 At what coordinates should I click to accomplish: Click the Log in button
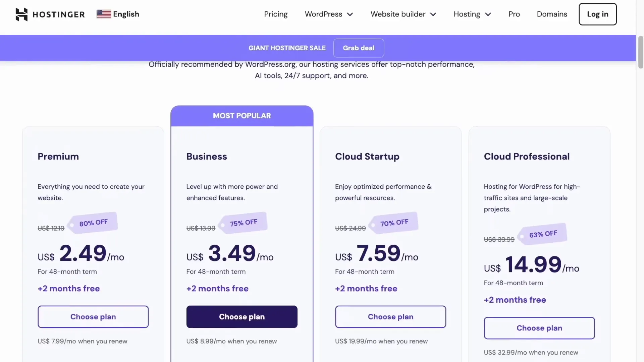[597, 14]
